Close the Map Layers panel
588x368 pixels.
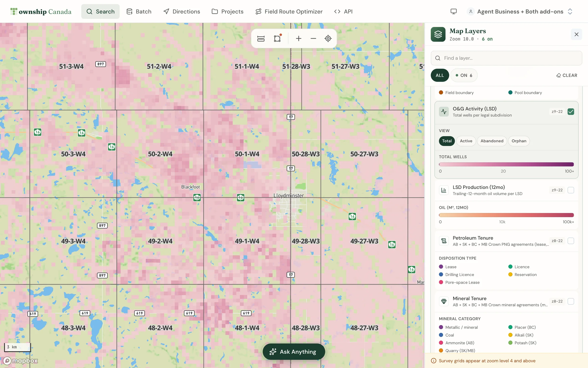pyautogui.click(x=576, y=34)
